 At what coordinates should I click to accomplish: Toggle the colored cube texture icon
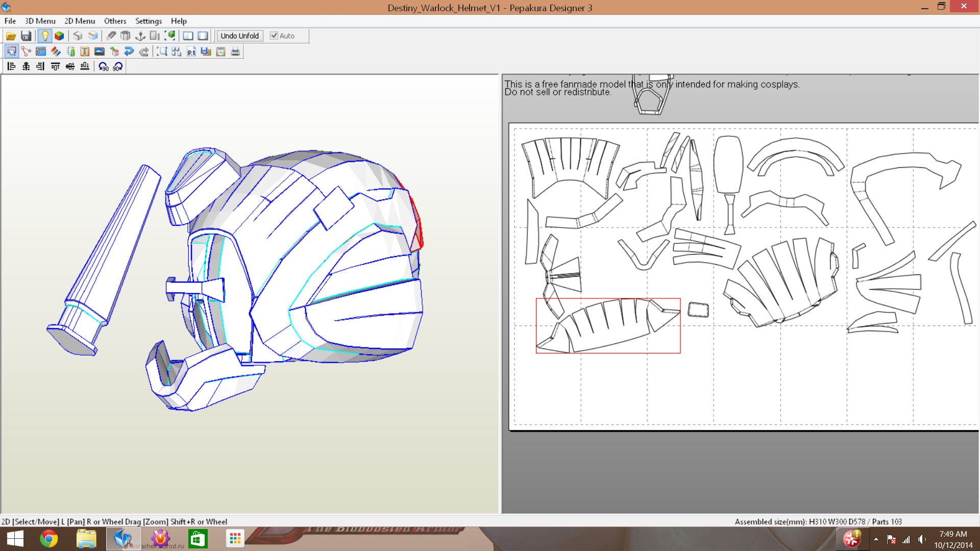[x=60, y=36]
